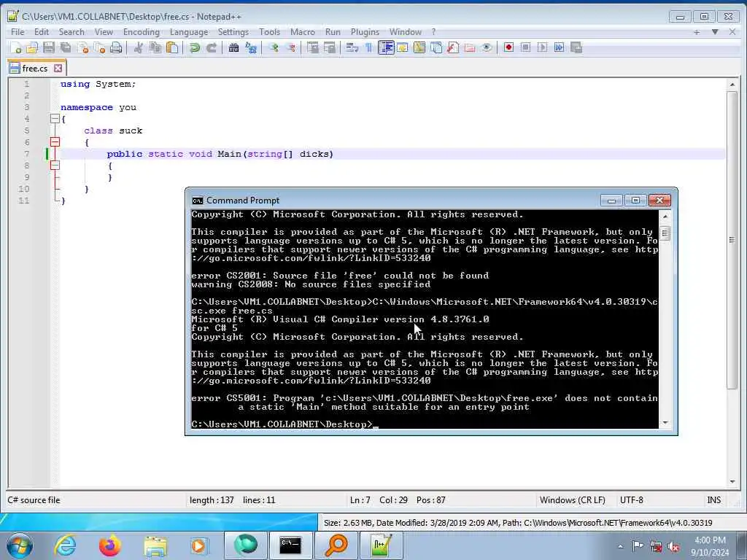Click the Zoom In toolbar icon
Viewport: 747px width, 560px height.
tap(274, 47)
